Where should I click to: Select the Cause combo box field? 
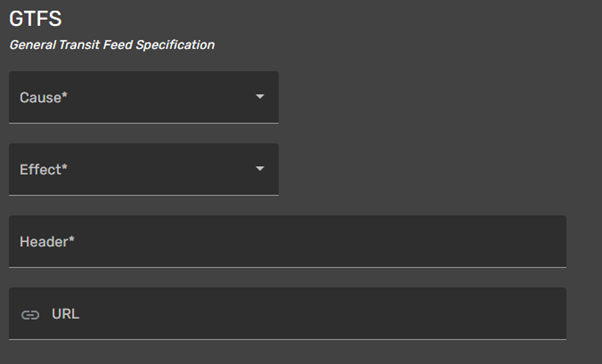[x=144, y=97]
